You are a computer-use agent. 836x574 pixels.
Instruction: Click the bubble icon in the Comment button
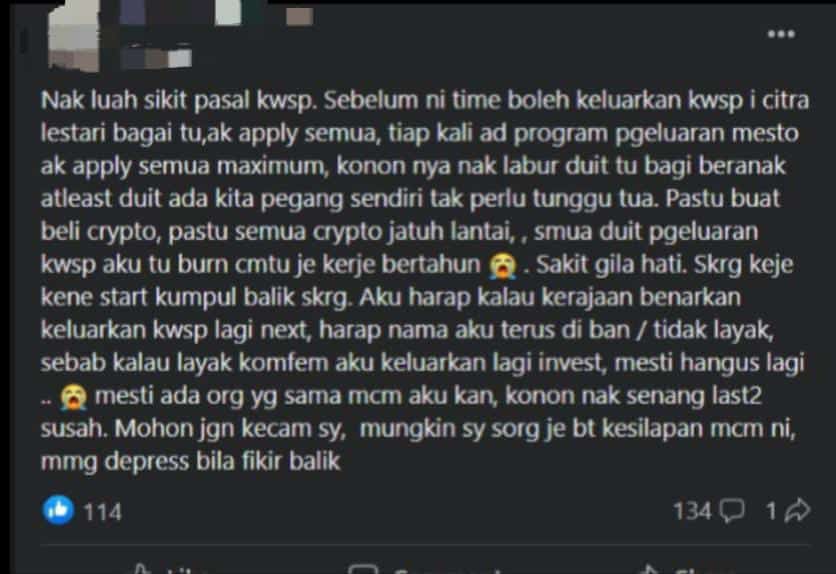click(x=363, y=569)
